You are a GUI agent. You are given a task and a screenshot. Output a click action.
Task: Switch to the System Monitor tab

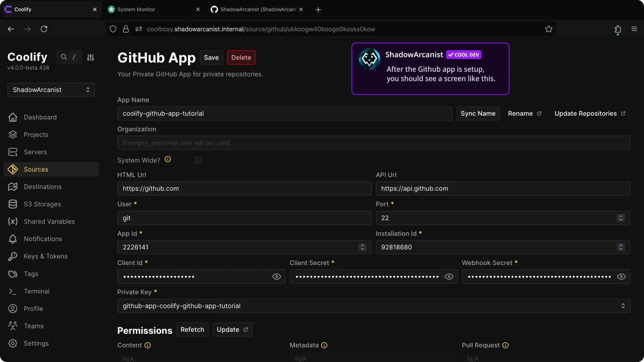[x=136, y=9]
